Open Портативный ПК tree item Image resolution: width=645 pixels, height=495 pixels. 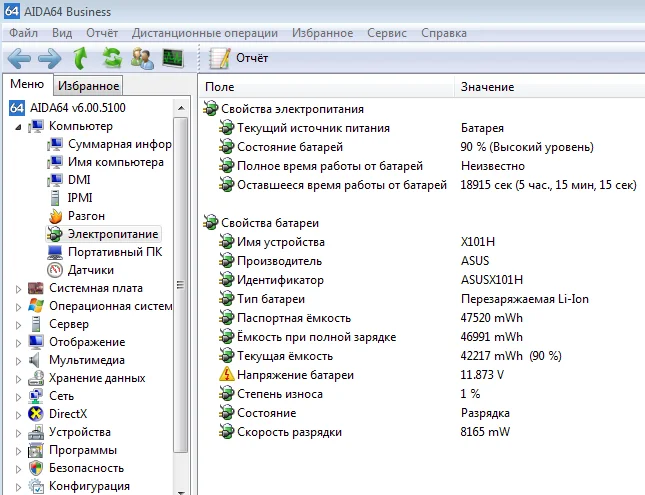[x=115, y=252]
